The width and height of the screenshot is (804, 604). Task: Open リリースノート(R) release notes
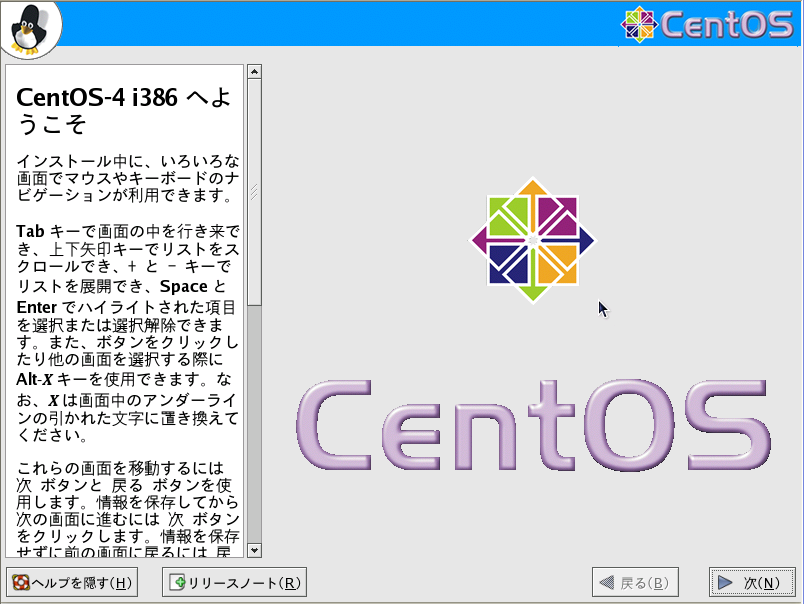[234, 582]
